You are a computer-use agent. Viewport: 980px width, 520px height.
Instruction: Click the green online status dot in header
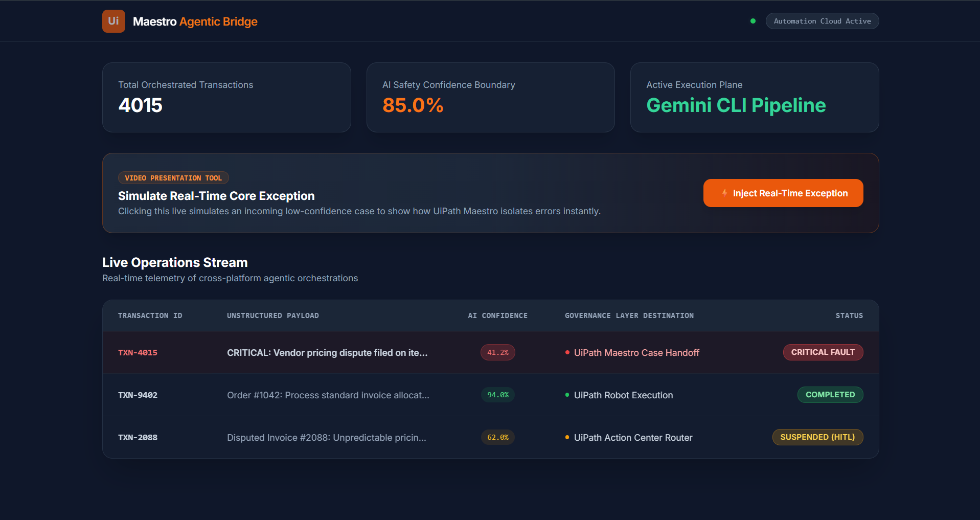click(x=753, y=21)
